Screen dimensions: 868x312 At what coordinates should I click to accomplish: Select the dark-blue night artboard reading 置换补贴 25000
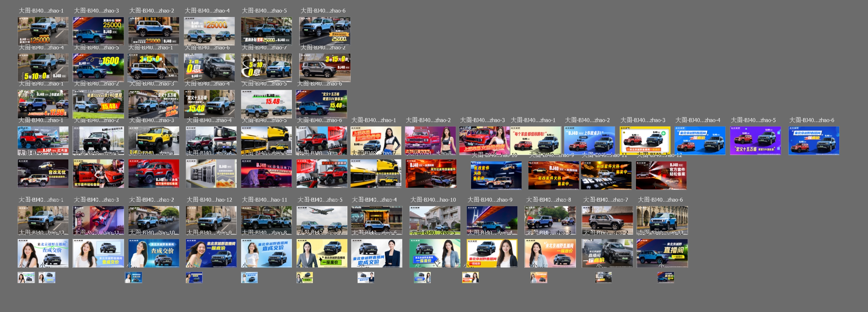click(98, 31)
